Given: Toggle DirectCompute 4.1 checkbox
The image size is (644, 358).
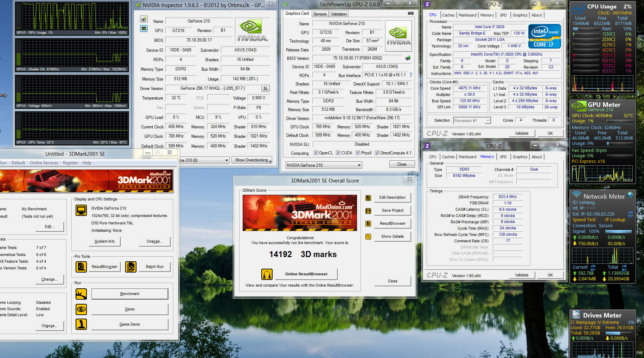Looking at the screenshot, I should click(377, 153).
